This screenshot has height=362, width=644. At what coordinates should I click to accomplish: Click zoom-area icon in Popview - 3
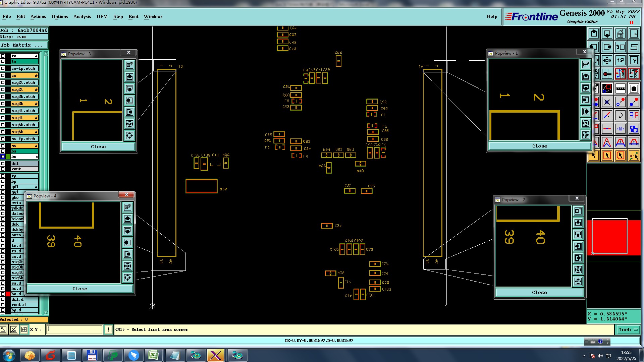tap(130, 65)
